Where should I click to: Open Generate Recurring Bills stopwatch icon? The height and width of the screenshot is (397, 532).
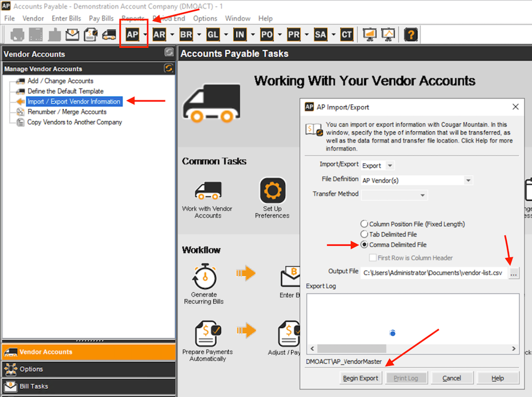coord(204,276)
